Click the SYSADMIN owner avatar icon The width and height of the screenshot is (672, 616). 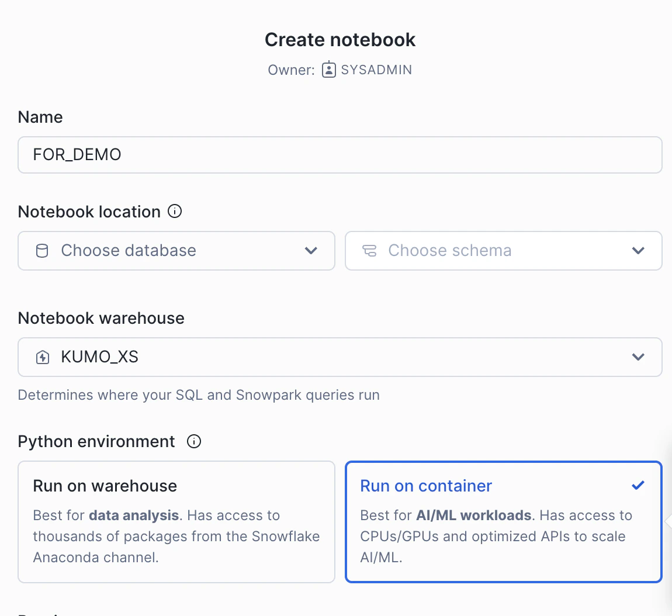click(x=329, y=70)
